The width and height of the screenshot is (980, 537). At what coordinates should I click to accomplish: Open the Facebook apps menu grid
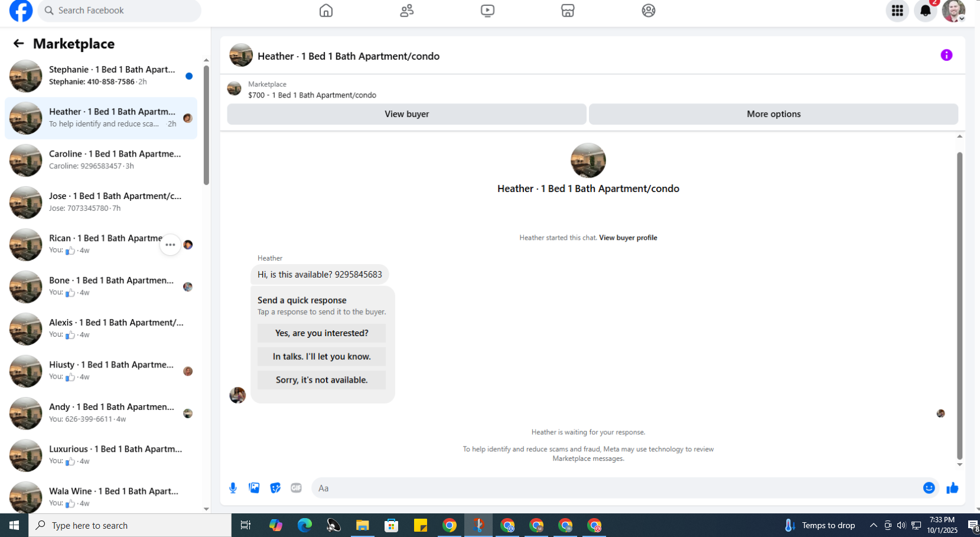click(897, 11)
